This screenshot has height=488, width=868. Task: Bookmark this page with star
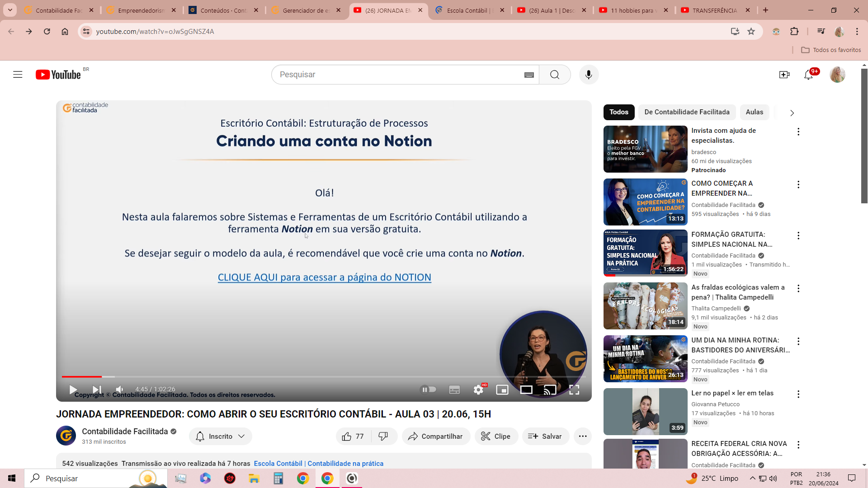(x=751, y=31)
